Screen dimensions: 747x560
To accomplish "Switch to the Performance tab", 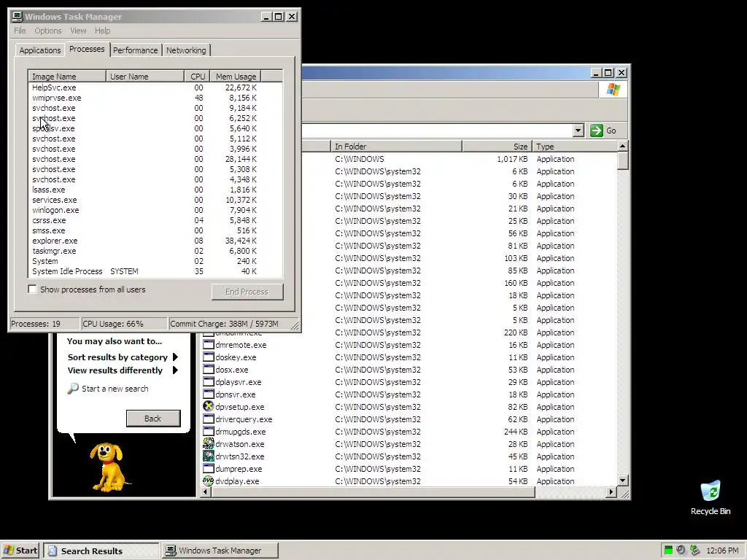I will click(135, 50).
